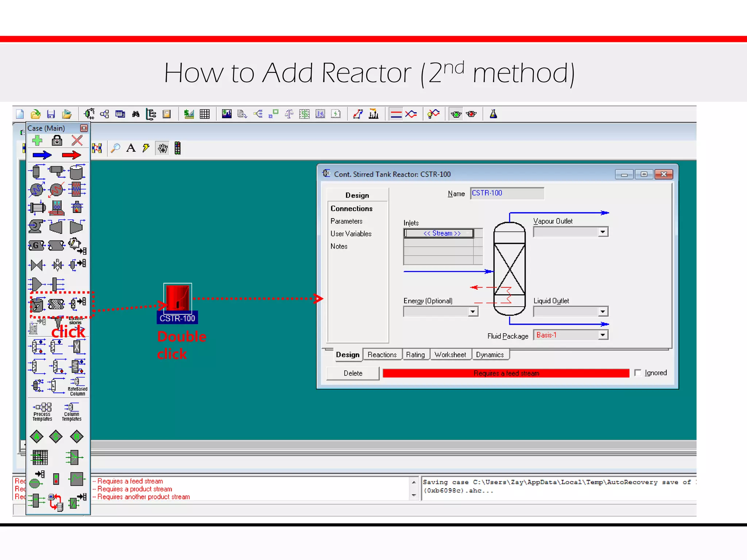
Task: Expand the Energy (Optional) dropdown
Action: 473,312
